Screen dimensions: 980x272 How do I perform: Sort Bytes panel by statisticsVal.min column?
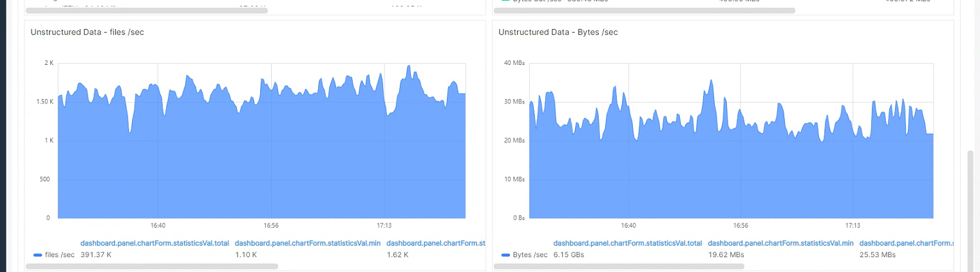[780, 244]
